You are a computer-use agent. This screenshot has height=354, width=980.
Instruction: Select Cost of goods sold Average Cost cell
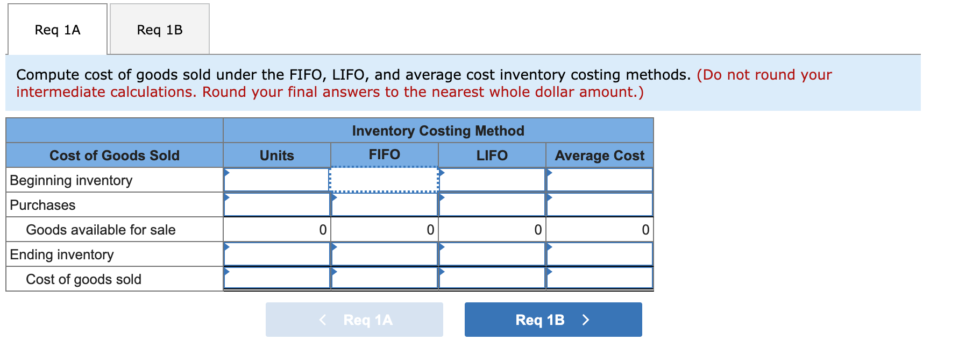(x=599, y=278)
